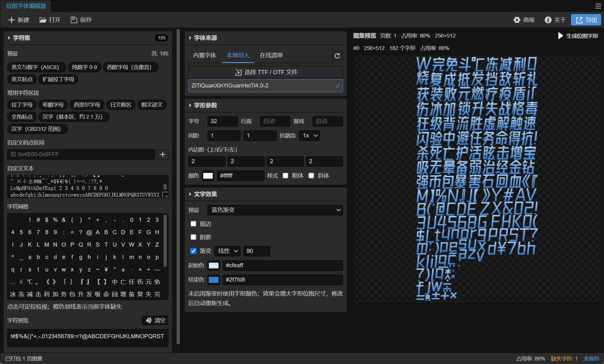
Task: Click the 起始色 light blue swatch
Action: coord(214,265)
